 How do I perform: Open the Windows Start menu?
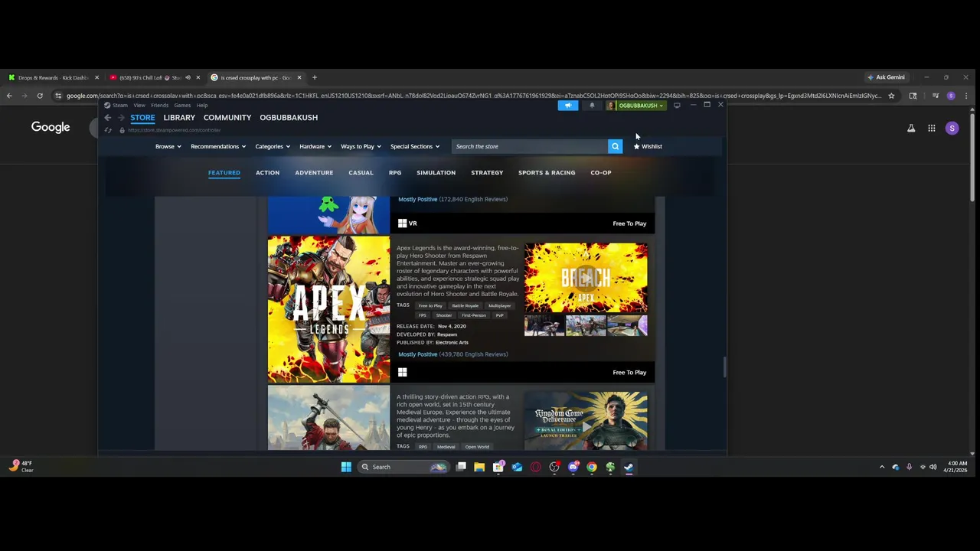tap(346, 467)
